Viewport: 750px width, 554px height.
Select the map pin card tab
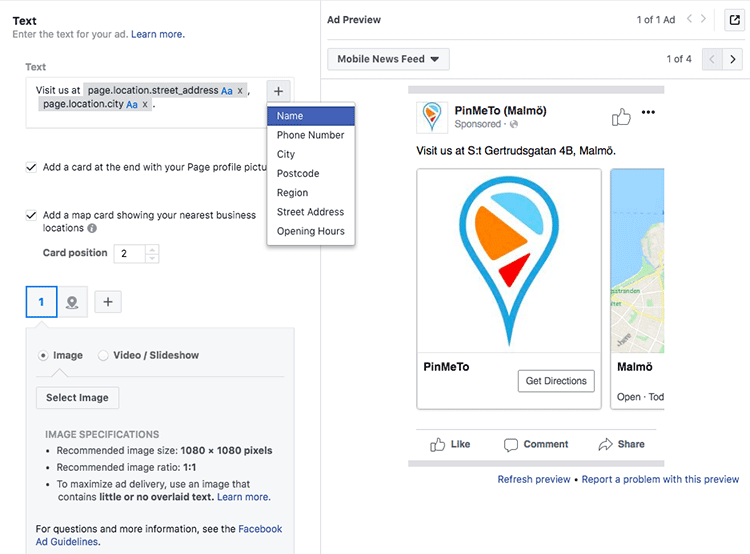pyautogui.click(x=72, y=302)
